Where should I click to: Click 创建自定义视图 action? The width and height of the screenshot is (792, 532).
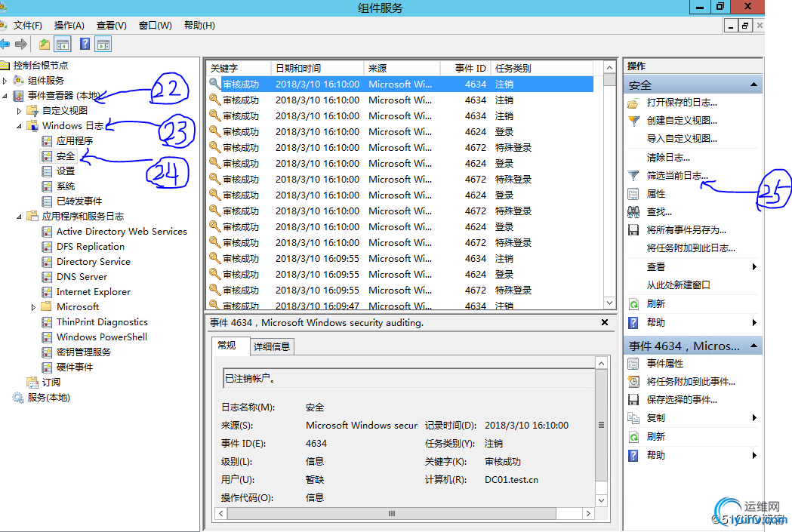(681, 121)
